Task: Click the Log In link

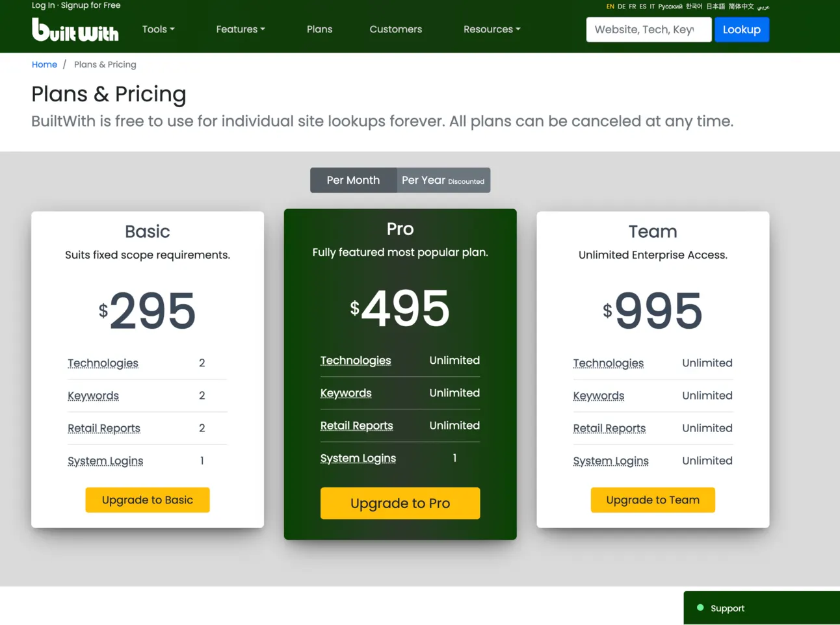Action: [x=44, y=5]
